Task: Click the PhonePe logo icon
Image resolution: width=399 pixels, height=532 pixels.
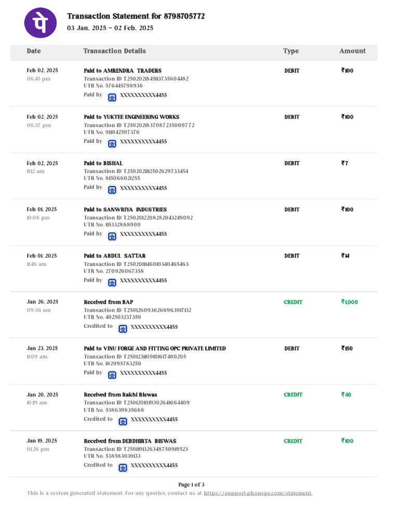Action: pyautogui.click(x=41, y=22)
